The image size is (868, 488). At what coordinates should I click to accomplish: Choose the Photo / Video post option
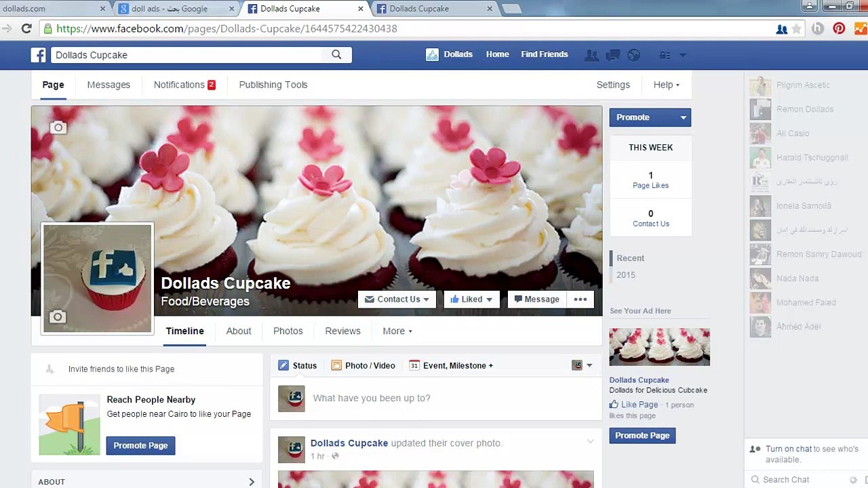point(363,365)
